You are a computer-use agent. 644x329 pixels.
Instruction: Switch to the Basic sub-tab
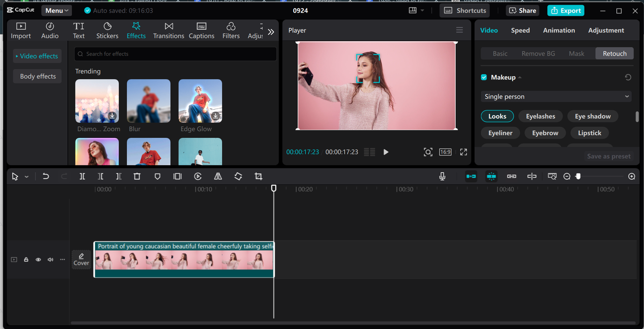[x=500, y=53]
